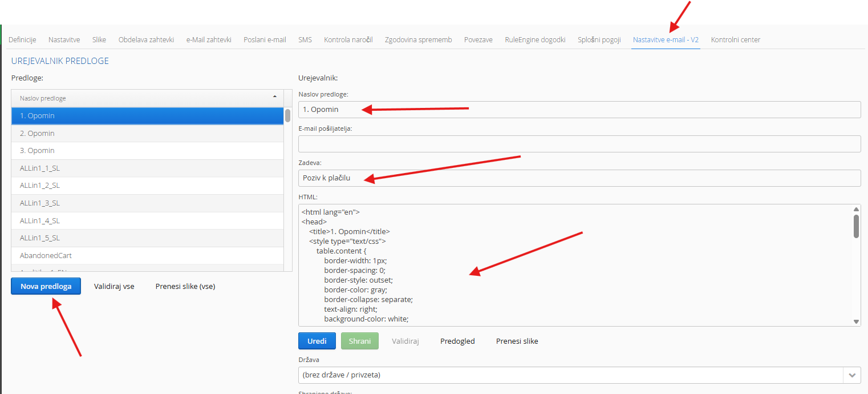Switch to the Nastavitve tab

coord(64,39)
